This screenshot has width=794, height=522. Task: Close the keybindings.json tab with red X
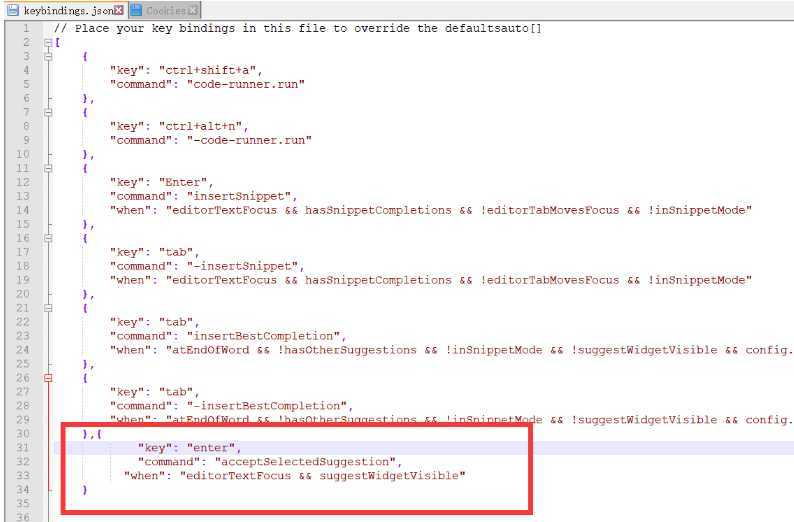[x=118, y=10]
